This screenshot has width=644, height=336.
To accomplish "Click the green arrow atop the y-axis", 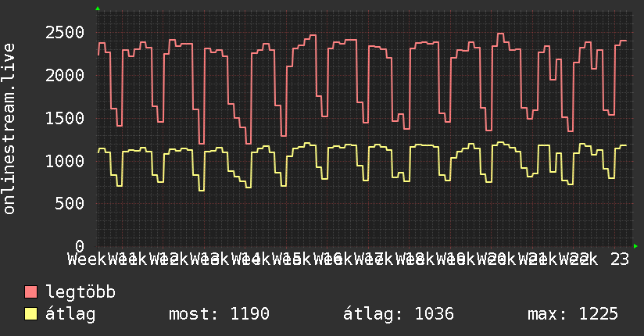I will (x=98, y=9).
